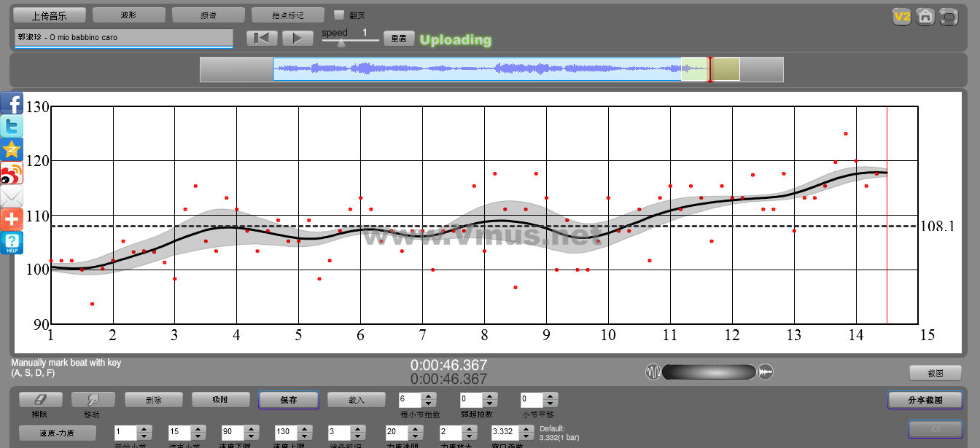Decrease the 弱起拍数 stepper value

(x=489, y=404)
